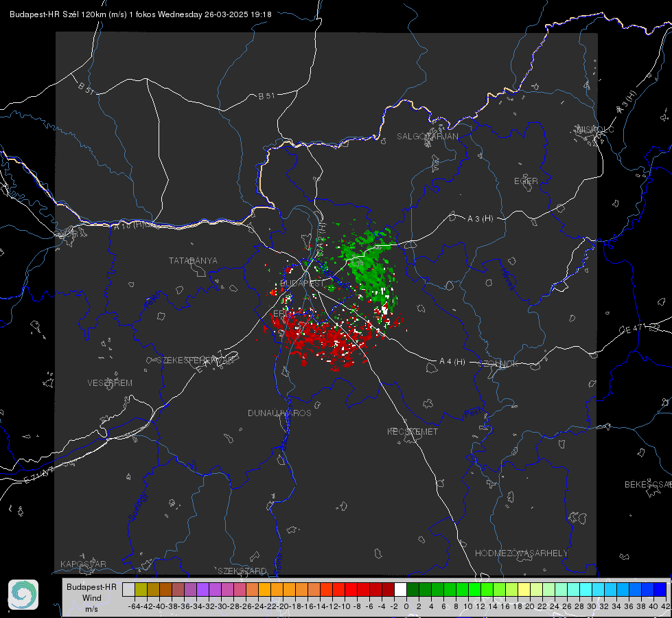Screen dimensions: 672x618
Task: Click the TATABANYA city label
Action: (x=193, y=261)
